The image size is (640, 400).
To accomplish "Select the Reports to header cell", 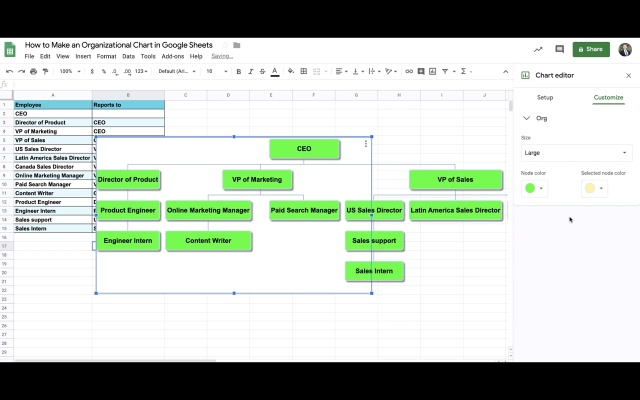I will (128, 105).
